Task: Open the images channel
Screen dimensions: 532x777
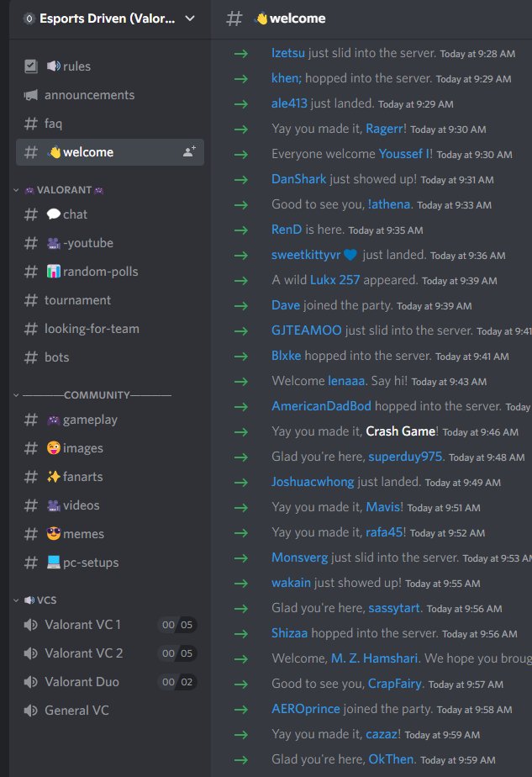Action: [110, 448]
